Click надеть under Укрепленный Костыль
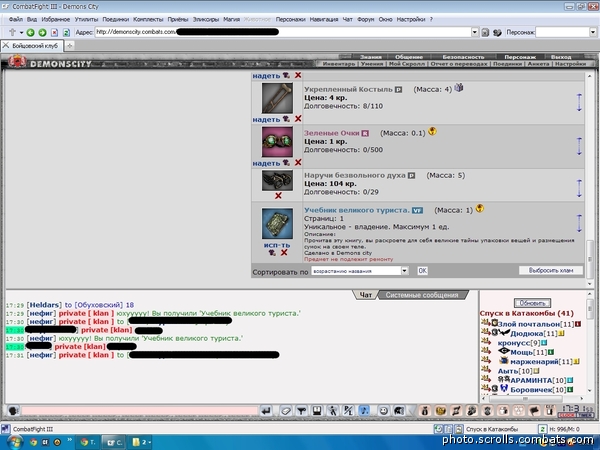This screenshot has height=450, width=600. pos(266,119)
